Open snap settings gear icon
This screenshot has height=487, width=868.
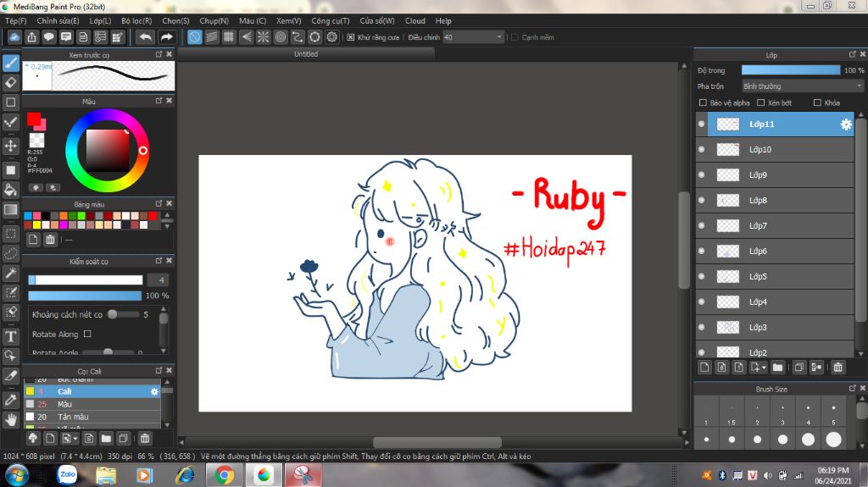(331, 37)
